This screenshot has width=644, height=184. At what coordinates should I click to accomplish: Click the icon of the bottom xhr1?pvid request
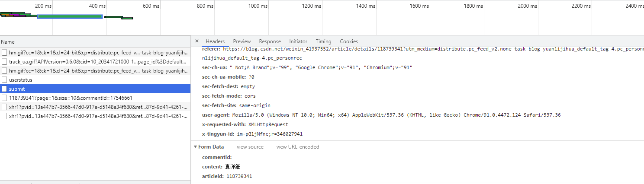click(4, 116)
